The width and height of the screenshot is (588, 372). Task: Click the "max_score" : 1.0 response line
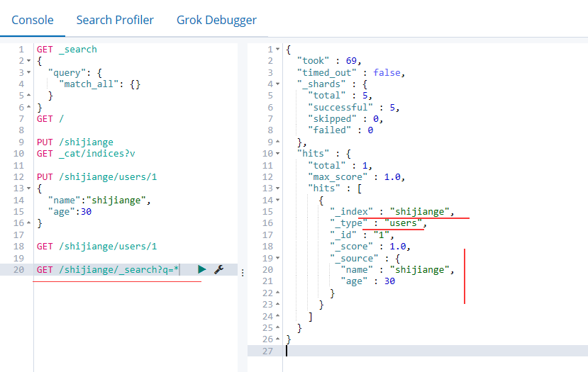pyautogui.click(x=356, y=177)
